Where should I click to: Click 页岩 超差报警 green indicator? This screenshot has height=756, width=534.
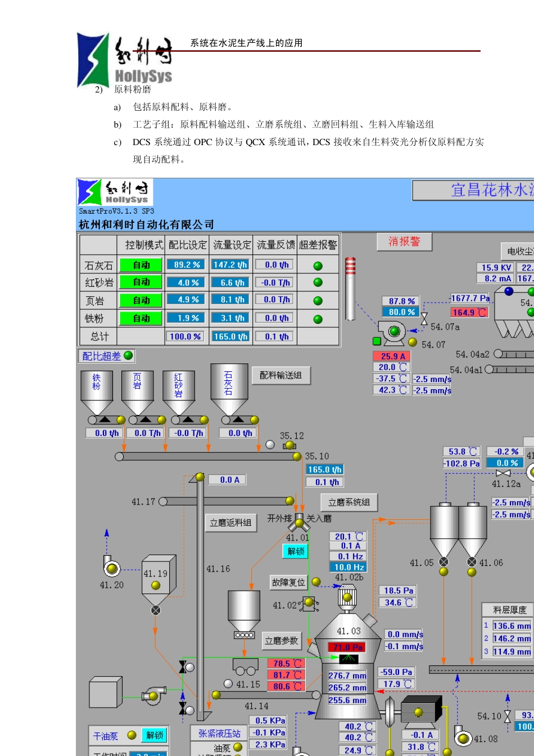318,301
